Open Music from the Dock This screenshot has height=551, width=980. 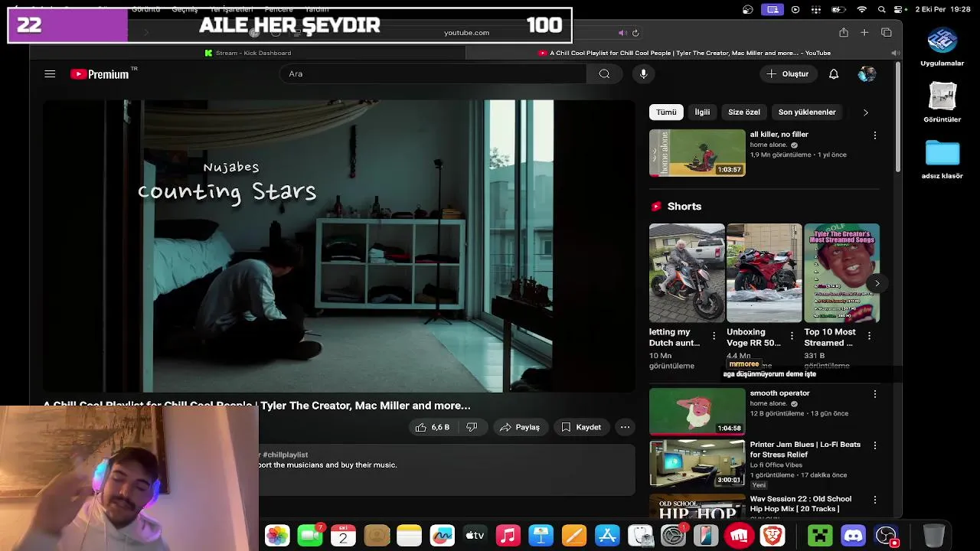coord(508,535)
